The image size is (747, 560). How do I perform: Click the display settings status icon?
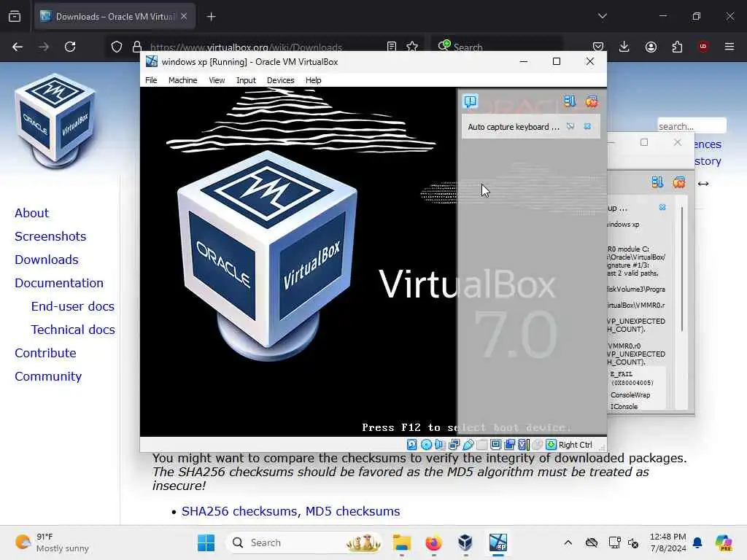(x=495, y=445)
